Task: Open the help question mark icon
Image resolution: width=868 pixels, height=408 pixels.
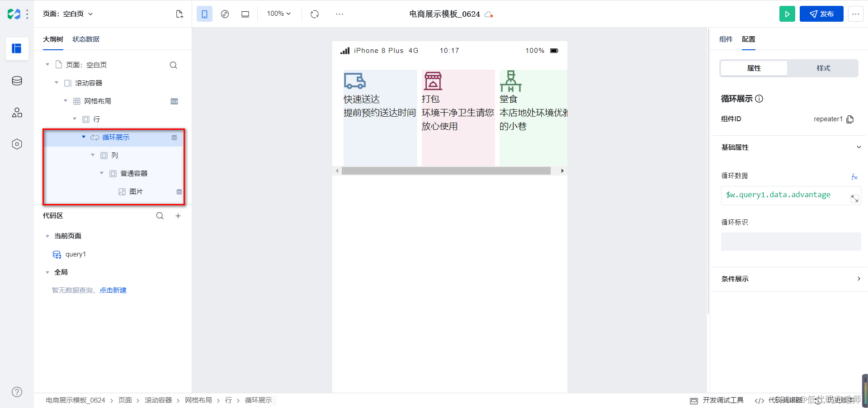Action: point(17,392)
